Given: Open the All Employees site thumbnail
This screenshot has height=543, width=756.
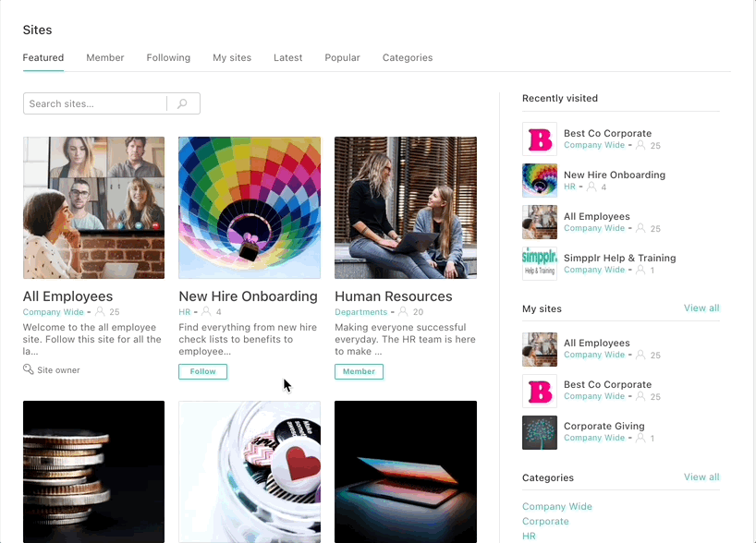Looking at the screenshot, I should 93,208.
